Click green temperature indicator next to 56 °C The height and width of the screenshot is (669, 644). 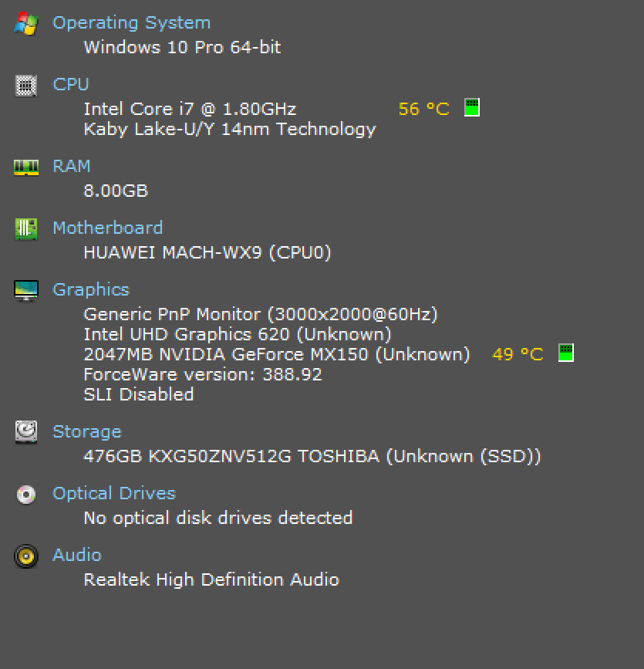472,108
